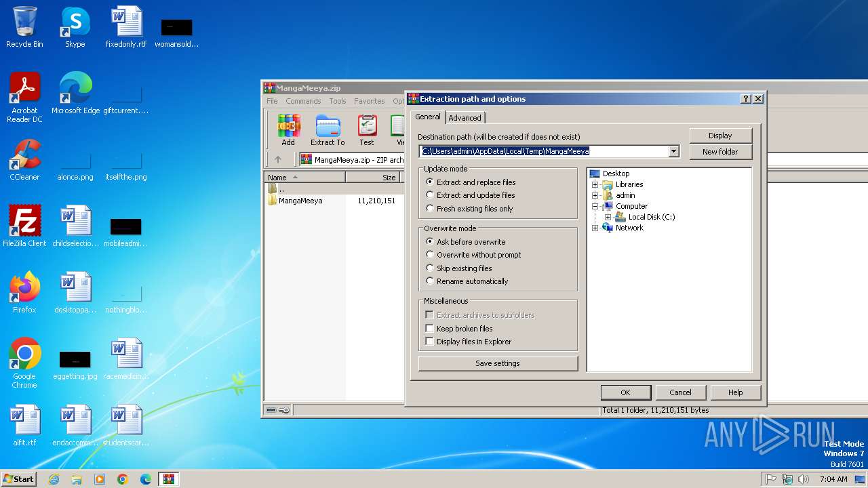Enable Keep broken files checkbox
Viewport: 868px width, 488px height.
pos(429,329)
